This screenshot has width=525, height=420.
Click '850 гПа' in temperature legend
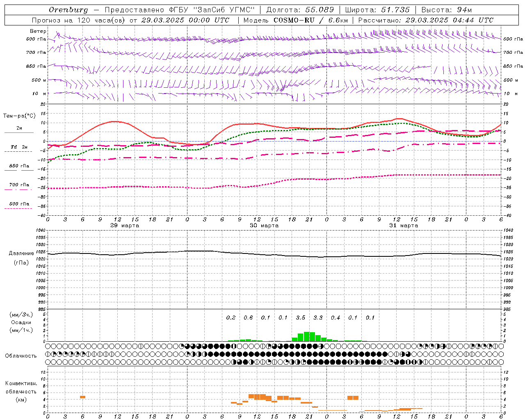[19, 166]
